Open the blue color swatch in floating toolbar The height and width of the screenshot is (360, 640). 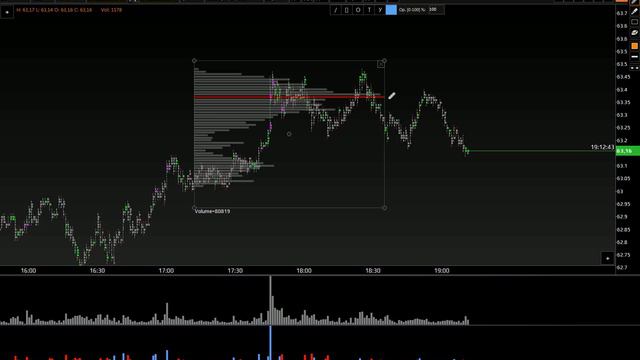click(x=391, y=10)
